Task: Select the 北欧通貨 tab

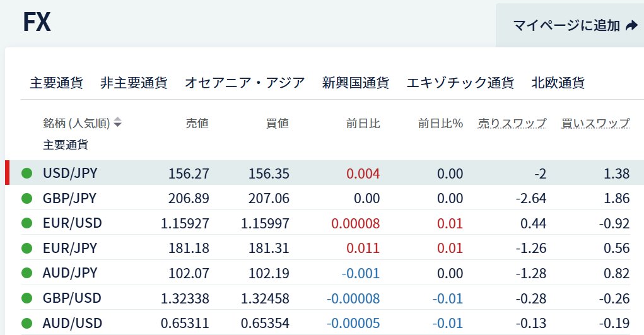Action: (x=558, y=83)
